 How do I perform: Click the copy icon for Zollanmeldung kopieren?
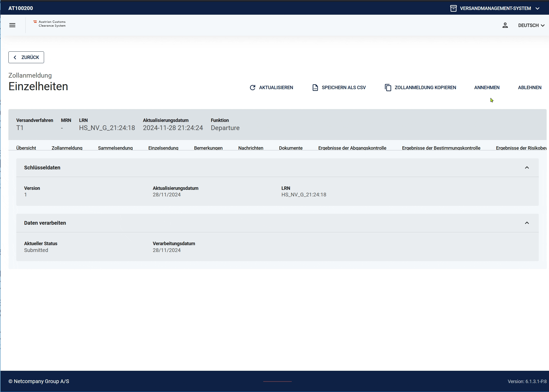pyautogui.click(x=388, y=88)
